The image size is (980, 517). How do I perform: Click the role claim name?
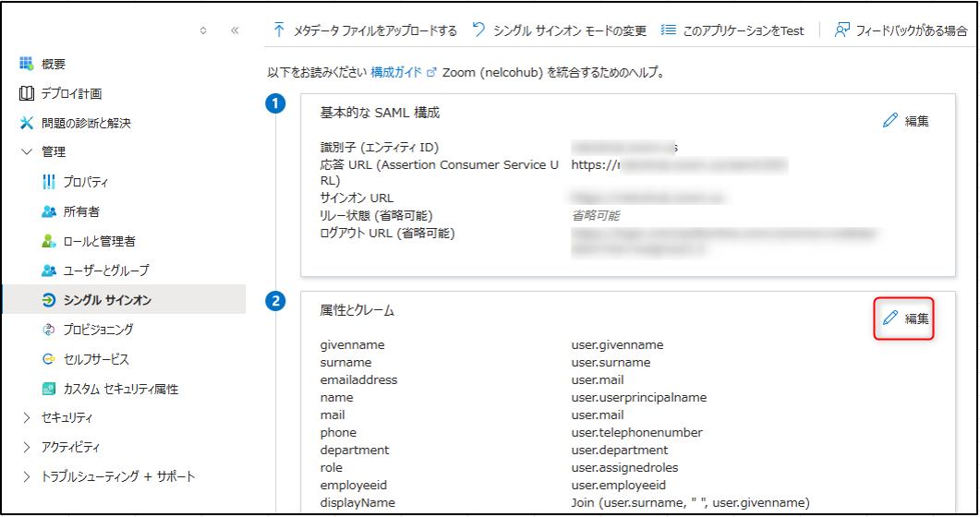click(x=332, y=468)
